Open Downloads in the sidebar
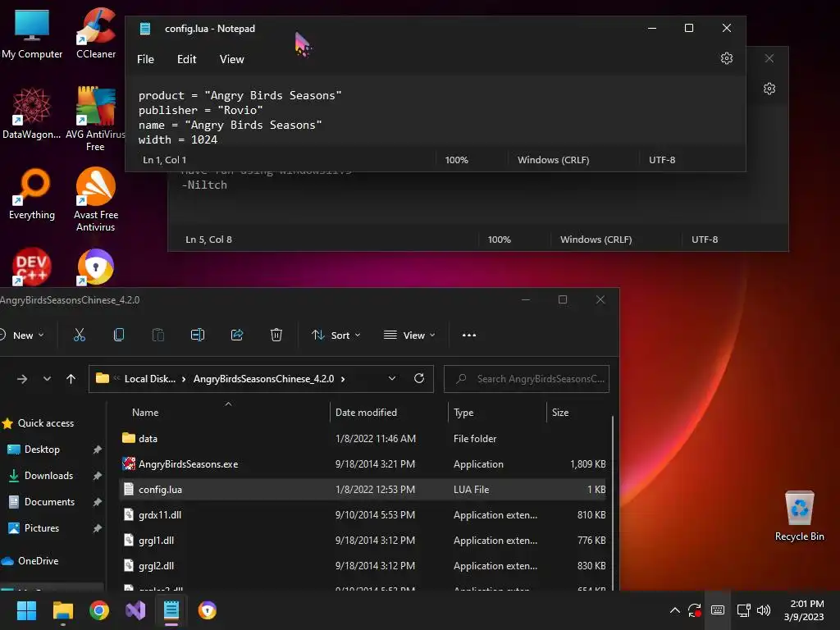The image size is (840, 630). point(41,476)
